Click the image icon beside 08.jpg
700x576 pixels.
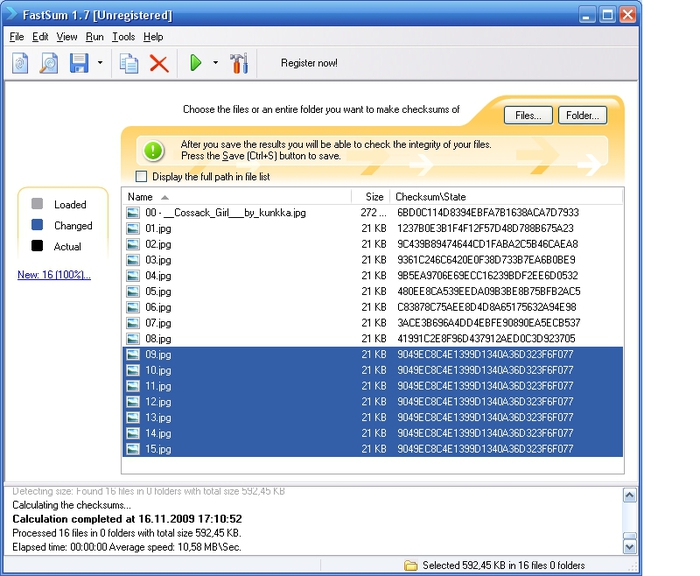[x=133, y=338]
